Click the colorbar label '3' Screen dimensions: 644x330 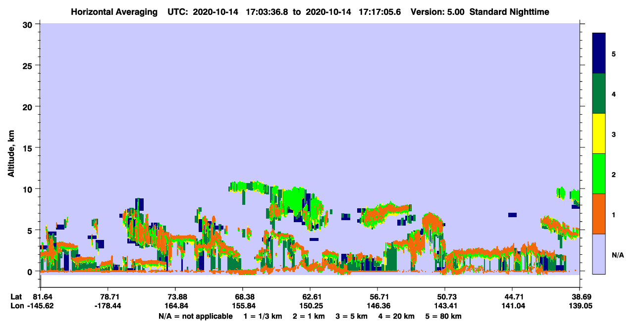click(x=614, y=134)
